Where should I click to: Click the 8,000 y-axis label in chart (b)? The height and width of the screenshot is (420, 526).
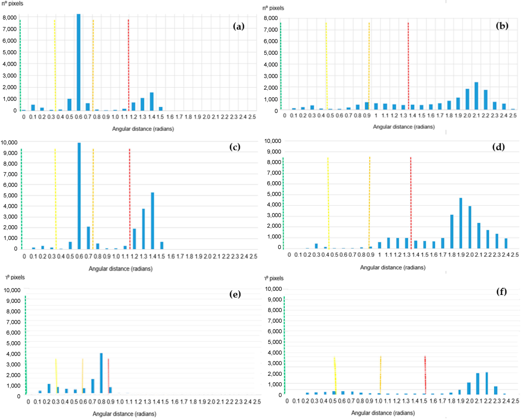tap(271, 18)
